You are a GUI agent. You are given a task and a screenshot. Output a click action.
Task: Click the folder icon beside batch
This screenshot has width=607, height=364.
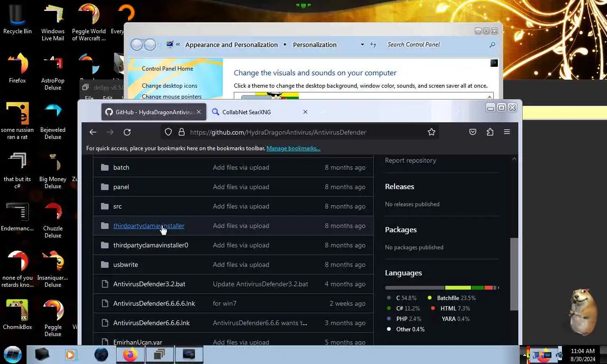coord(105,167)
